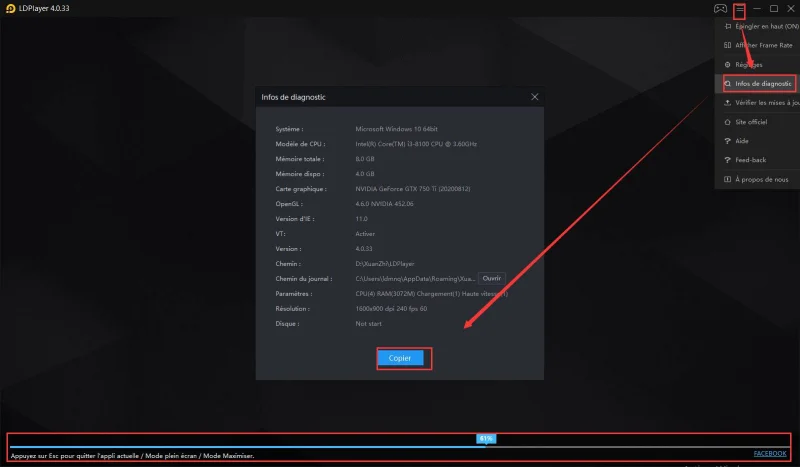The image size is (800, 467).
Task: Open À propos de nous entry
Action: [758, 179]
